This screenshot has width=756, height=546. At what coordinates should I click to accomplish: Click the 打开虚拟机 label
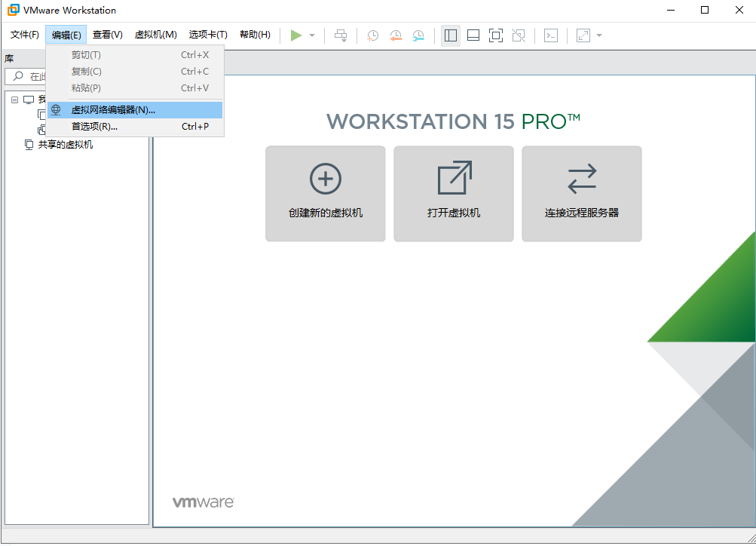pos(454,213)
